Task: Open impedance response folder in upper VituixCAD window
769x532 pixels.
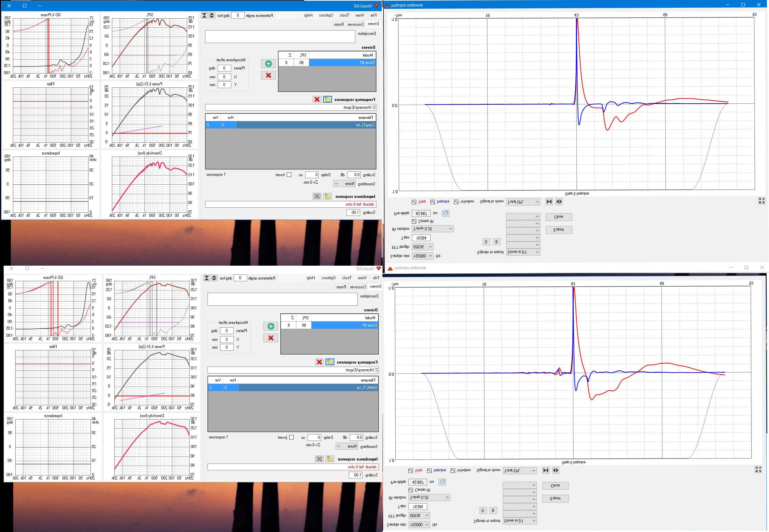Action: 328,196
